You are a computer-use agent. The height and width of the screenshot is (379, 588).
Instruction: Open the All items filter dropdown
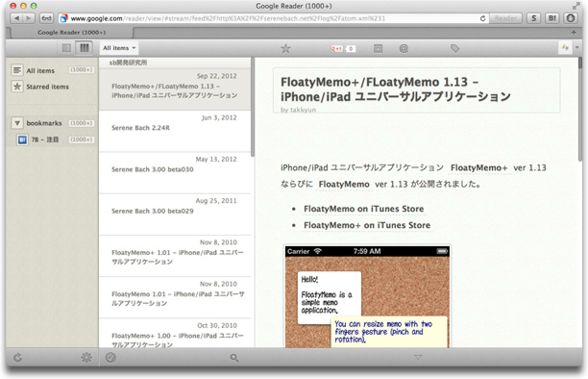tap(119, 48)
